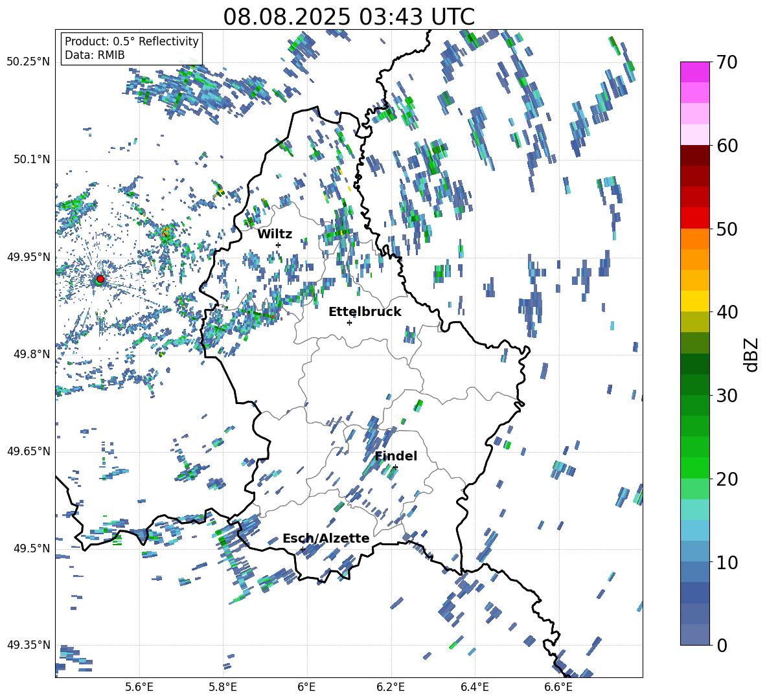Click the 49.8°N latitude tick label

pyautogui.click(x=32, y=354)
